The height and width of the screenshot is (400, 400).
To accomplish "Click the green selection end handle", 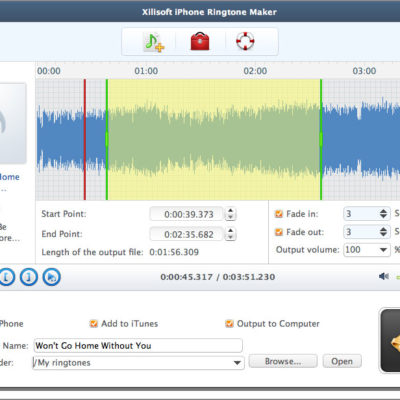I will pos(321,139).
